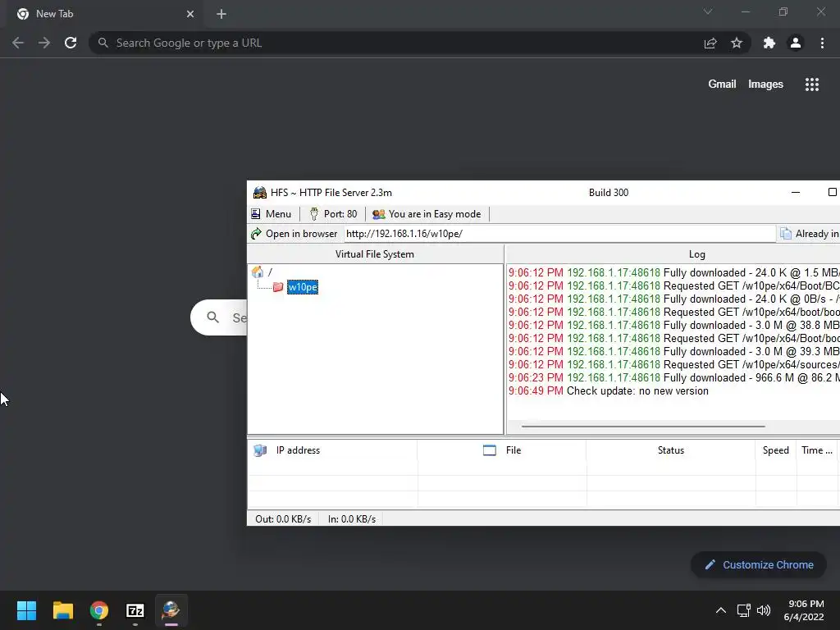
Task: Click the Out: 0.0 KB/s status entry
Action: coord(283,519)
